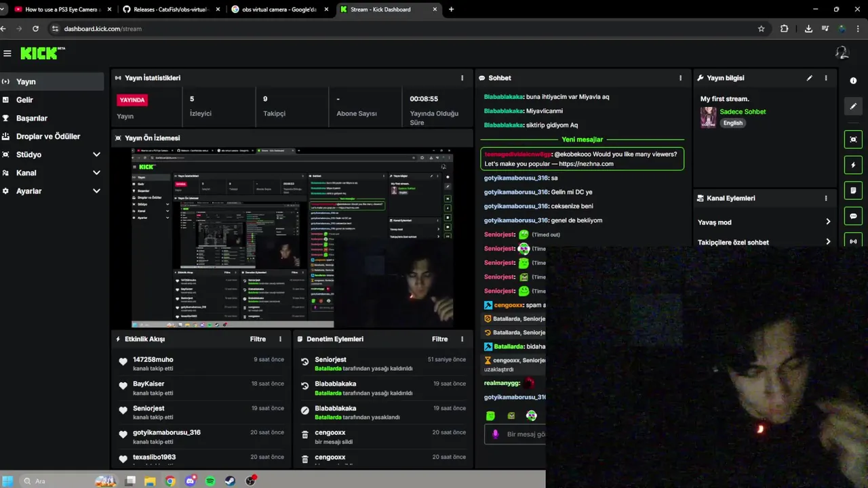Select Gelir in the sidebar
The image size is (868, 488).
tap(52, 100)
